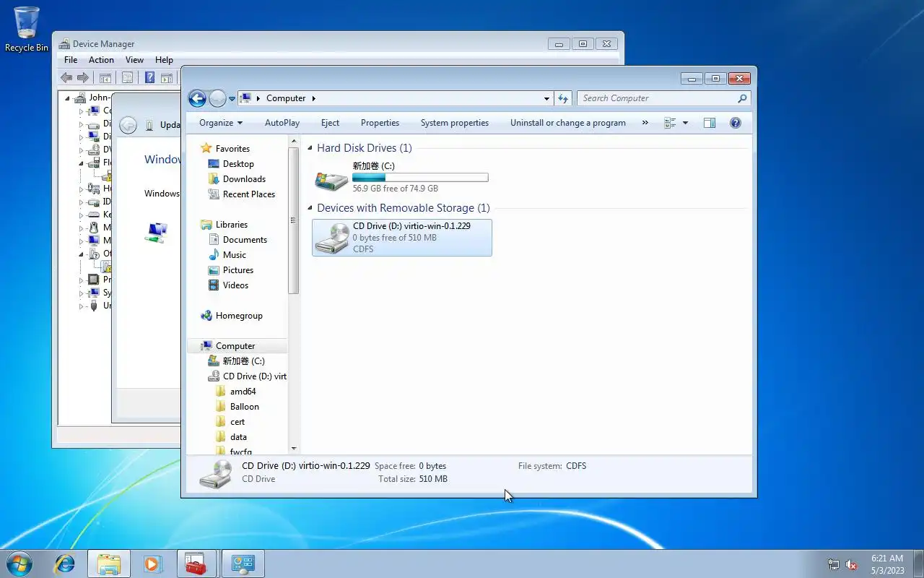Open the Organize menu
The width and height of the screenshot is (924, 578).
coord(221,123)
